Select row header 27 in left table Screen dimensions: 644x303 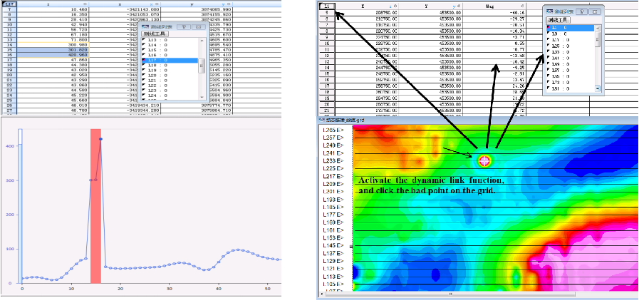click(9, 111)
